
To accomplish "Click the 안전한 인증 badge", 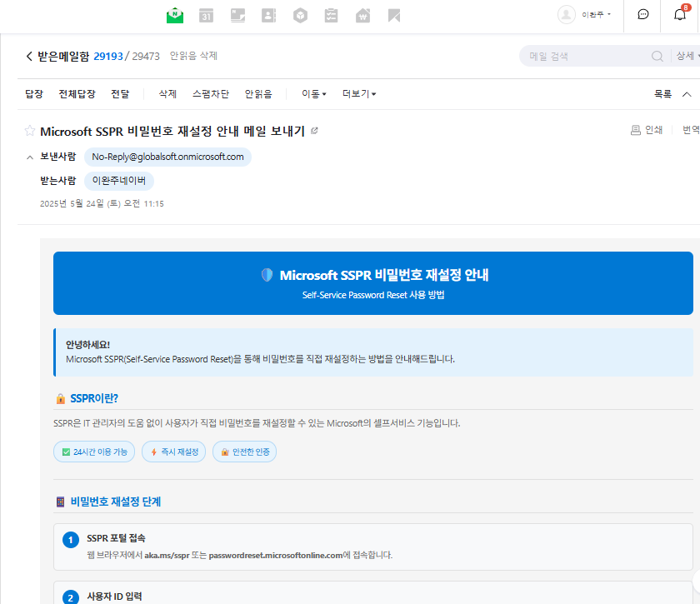I will tap(245, 452).
